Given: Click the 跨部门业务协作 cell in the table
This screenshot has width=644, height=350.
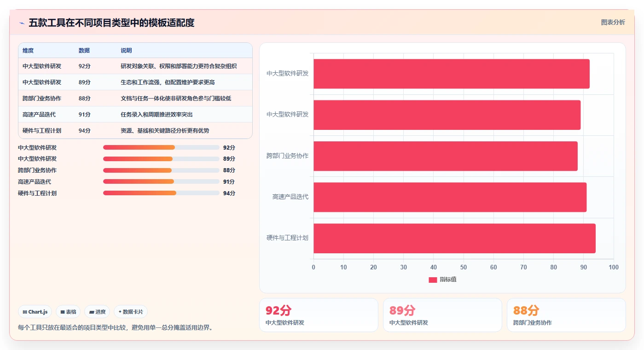Looking at the screenshot, I should [x=42, y=99].
